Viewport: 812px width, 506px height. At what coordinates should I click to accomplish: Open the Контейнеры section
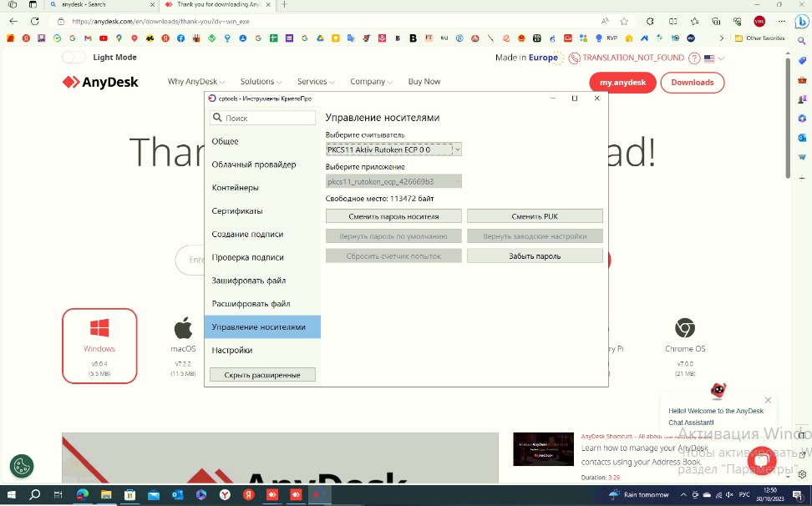pyautogui.click(x=262, y=188)
